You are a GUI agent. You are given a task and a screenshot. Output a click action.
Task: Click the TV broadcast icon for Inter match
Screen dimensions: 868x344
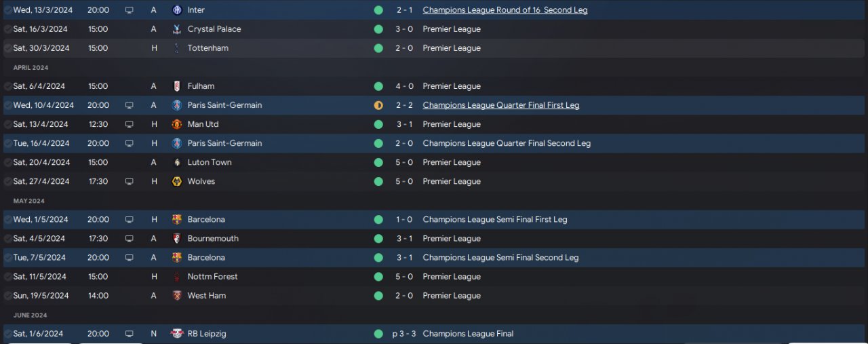[x=130, y=10]
